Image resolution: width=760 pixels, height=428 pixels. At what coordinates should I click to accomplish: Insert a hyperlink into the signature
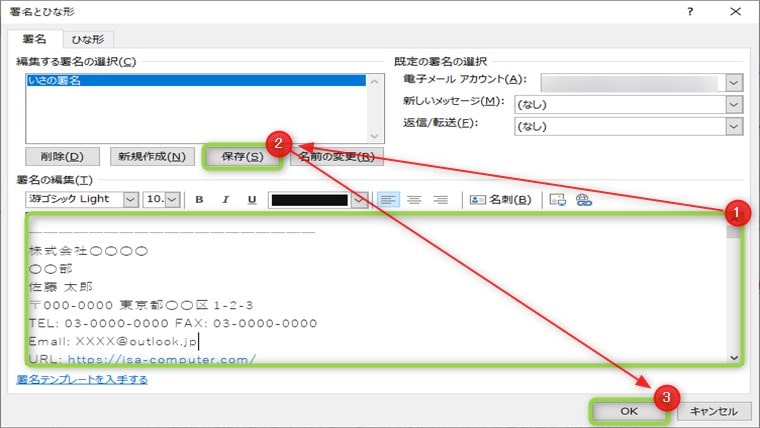point(584,200)
